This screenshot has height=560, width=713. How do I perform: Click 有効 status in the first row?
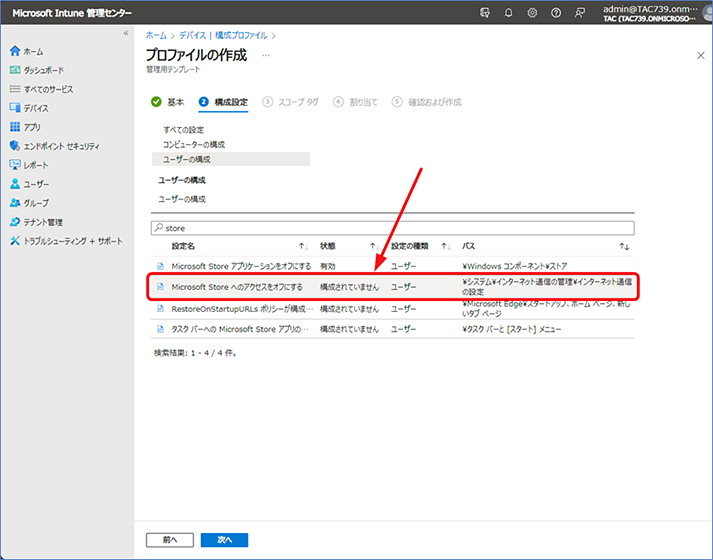[327, 266]
